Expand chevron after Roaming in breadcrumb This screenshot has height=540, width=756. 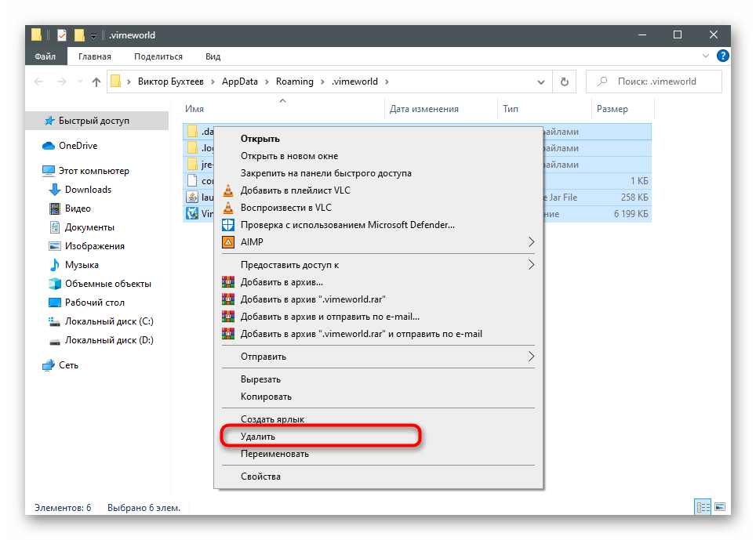322,82
